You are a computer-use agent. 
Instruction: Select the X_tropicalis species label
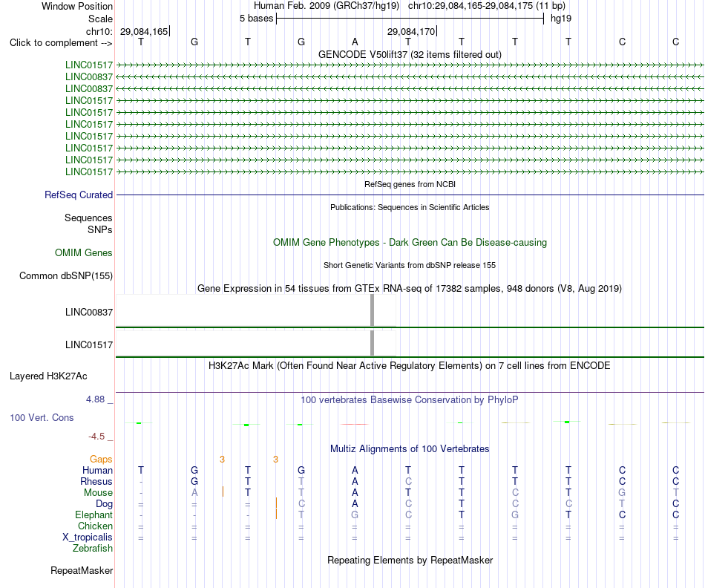click(x=88, y=538)
